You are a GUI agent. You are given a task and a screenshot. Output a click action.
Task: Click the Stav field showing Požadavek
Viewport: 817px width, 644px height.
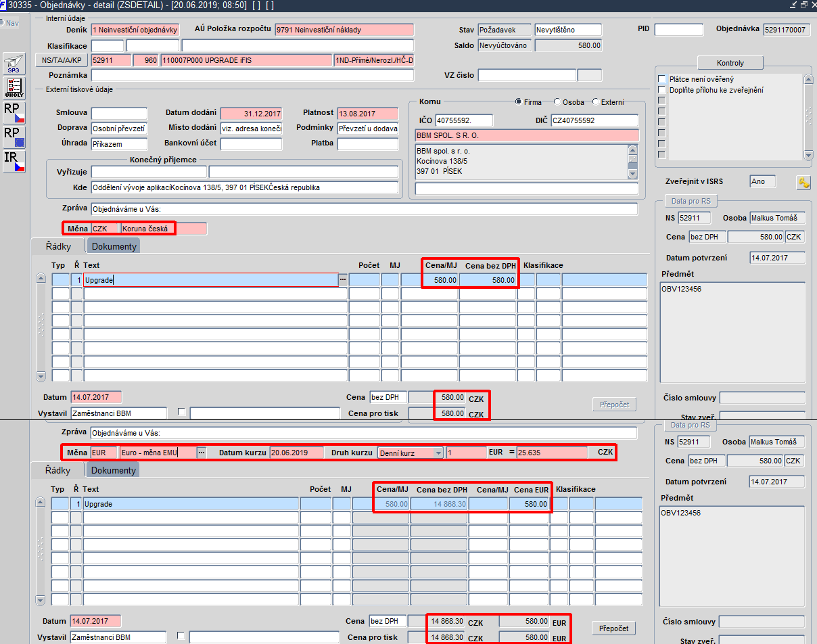pos(505,30)
